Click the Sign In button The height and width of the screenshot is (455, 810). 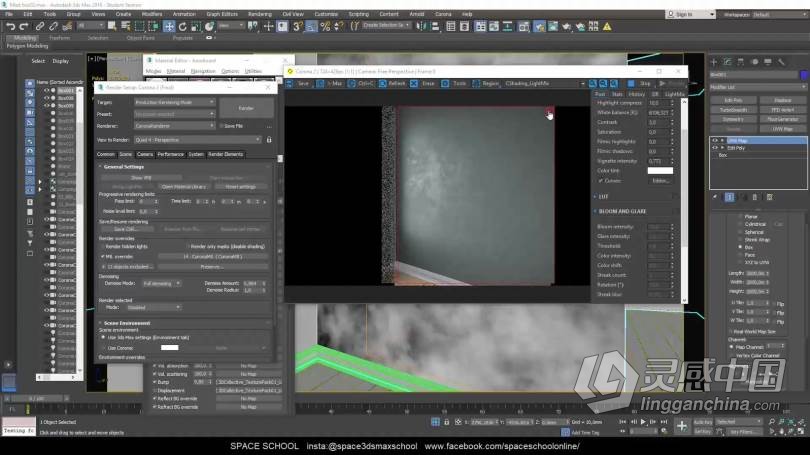tap(690, 14)
